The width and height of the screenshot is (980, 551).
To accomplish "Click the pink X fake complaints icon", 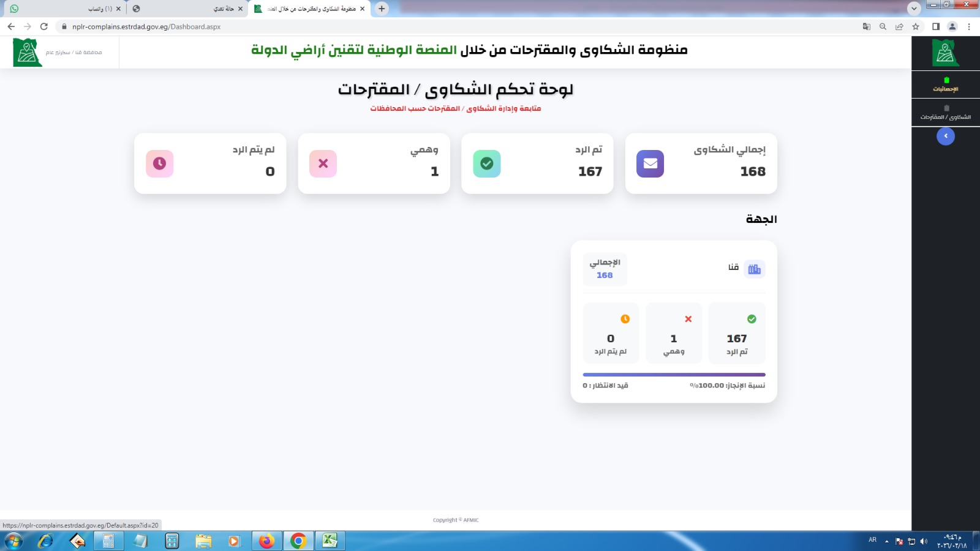I will coord(323,163).
